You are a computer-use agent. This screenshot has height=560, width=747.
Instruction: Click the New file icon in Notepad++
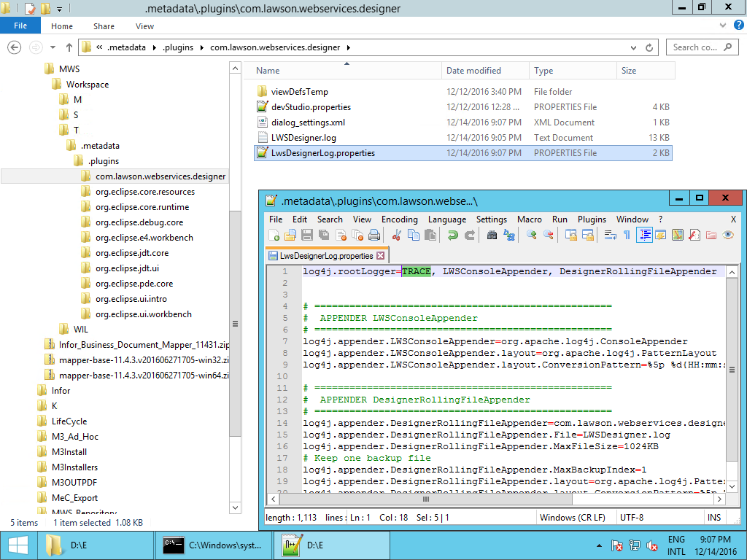pyautogui.click(x=274, y=235)
